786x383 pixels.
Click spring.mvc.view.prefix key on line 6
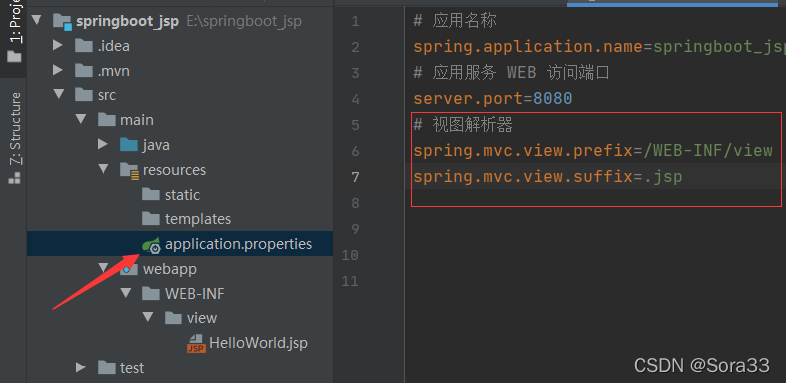[523, 150]
